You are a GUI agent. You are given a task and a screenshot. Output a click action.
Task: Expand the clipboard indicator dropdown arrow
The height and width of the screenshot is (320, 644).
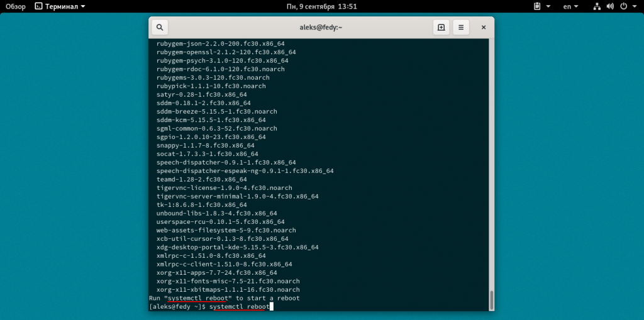pyautogui.click(x=548, y=6)
